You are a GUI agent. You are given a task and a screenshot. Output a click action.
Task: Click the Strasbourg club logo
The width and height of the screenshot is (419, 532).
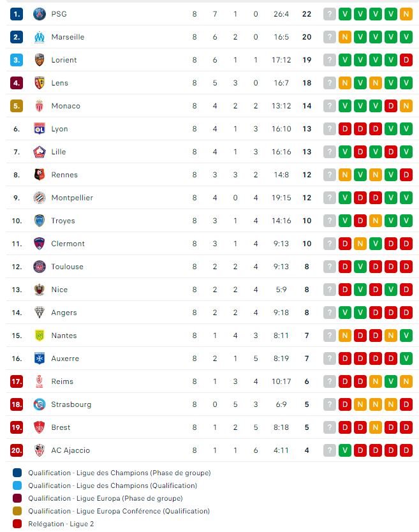[40, 404]
